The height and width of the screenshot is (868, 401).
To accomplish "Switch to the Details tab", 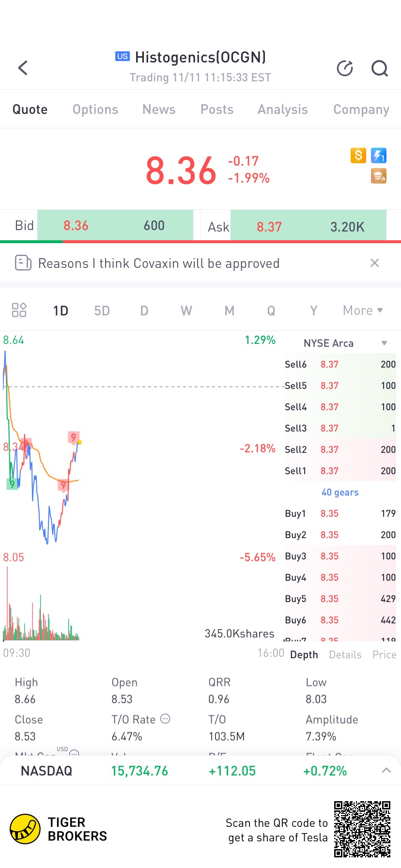I will click(x=345, y=655).
